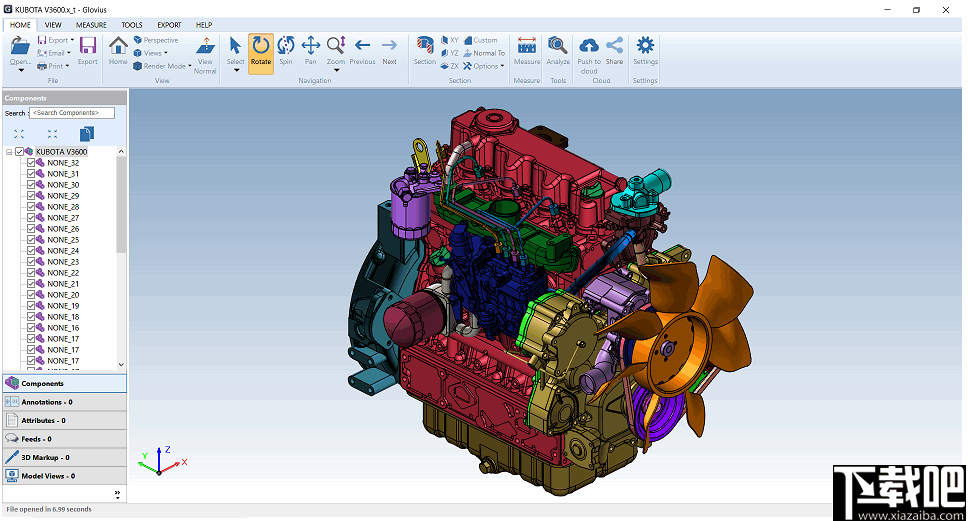Uncheck the NONE_32 component checkbox

pos(31,163)
